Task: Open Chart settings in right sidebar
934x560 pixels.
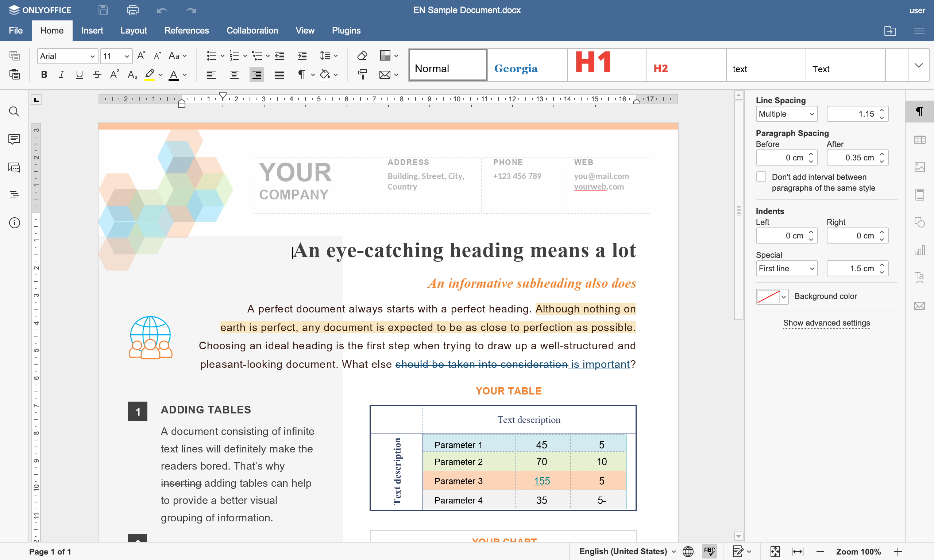Action: [x=919, y=250]
